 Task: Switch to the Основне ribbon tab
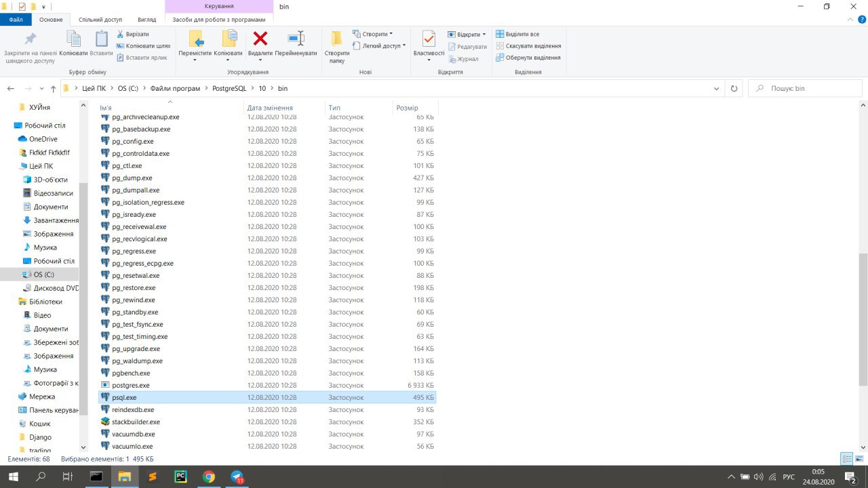(51, 20)
